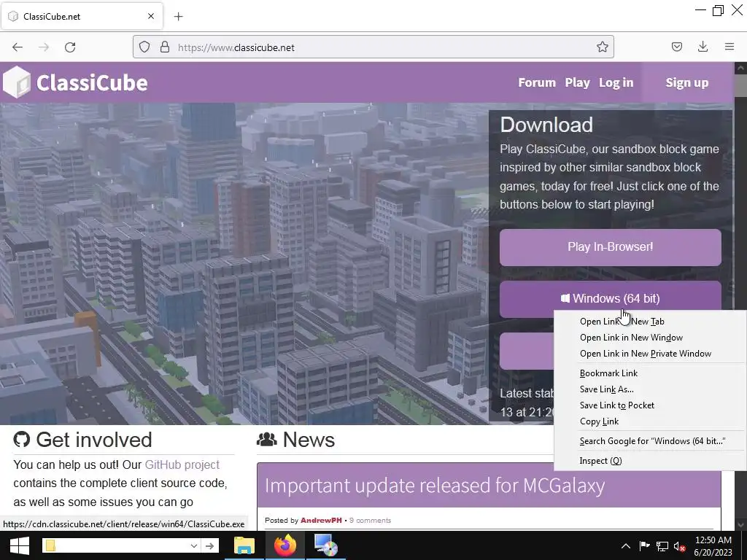
Task: Open the Important update released for MCGalaxy post
Action: [x=435, y=486]
